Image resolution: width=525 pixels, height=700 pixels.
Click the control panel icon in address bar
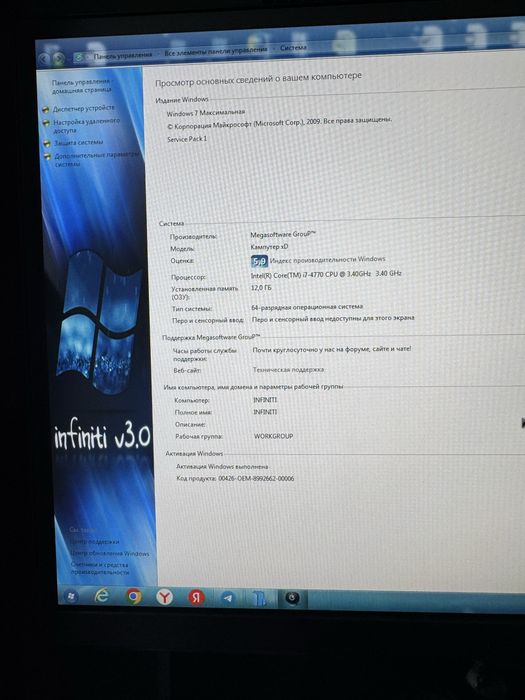coord(79,57)
